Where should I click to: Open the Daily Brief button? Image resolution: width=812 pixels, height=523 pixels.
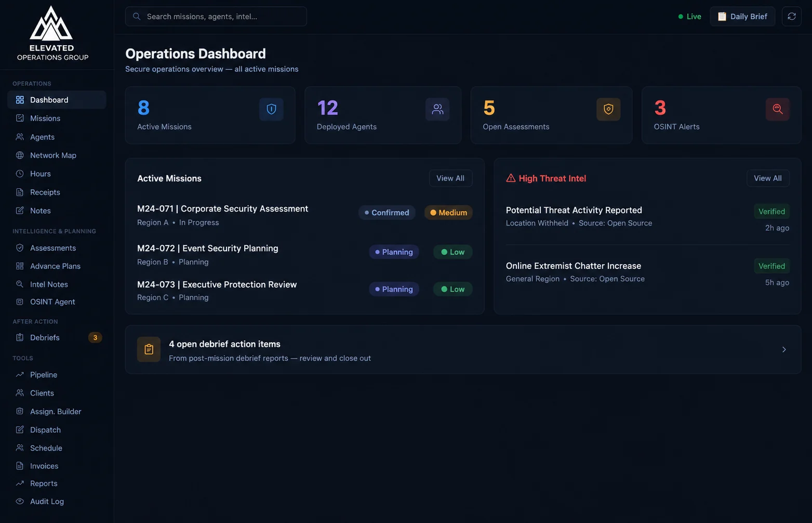click(742, 17)
